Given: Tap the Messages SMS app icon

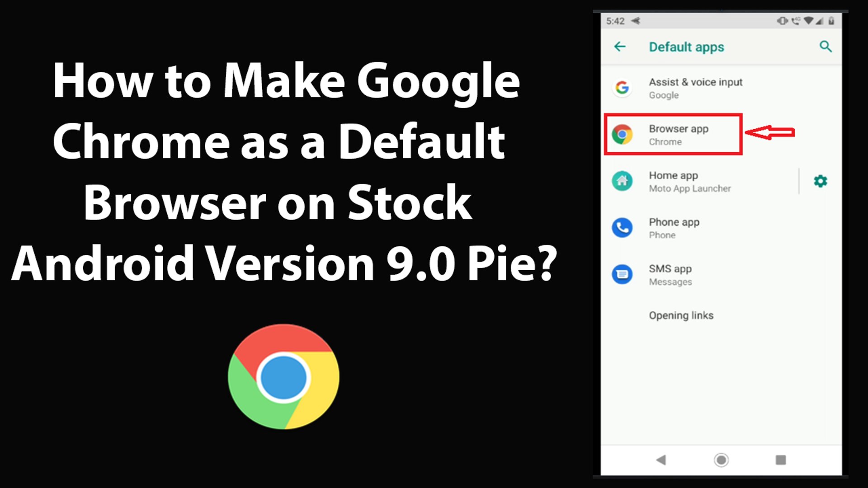Looking at the screenshot, I should click(x=622, y=274).
